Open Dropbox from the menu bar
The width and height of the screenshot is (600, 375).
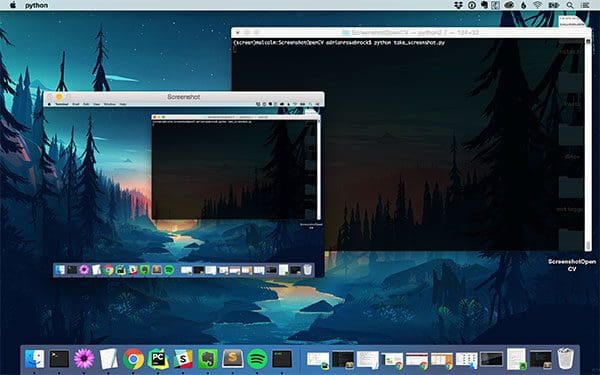(x=458, y=5)
